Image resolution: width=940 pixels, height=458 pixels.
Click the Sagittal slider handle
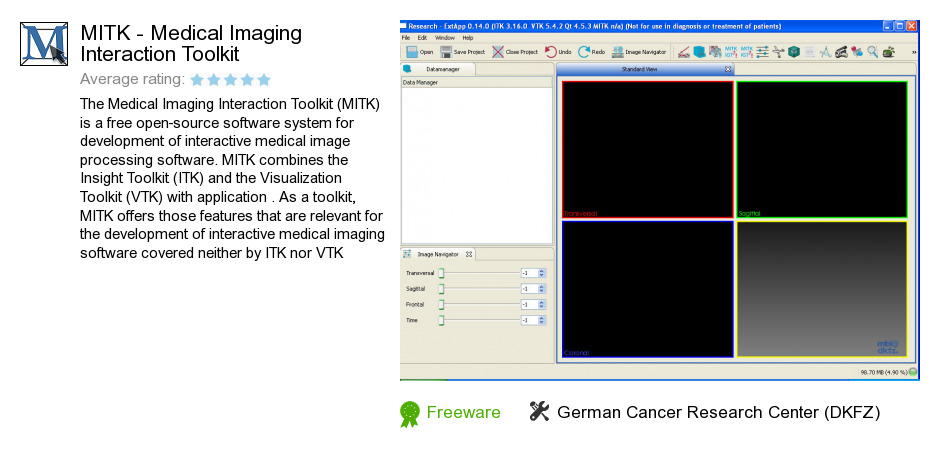point(441,289)
